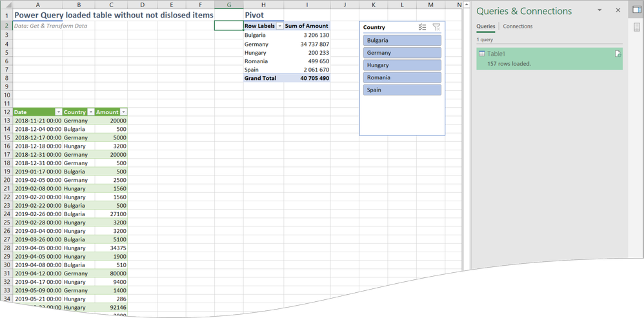The width and height of the screenshot is (644, 318).
Task: Click the Grand Total label
Action: 261,78
